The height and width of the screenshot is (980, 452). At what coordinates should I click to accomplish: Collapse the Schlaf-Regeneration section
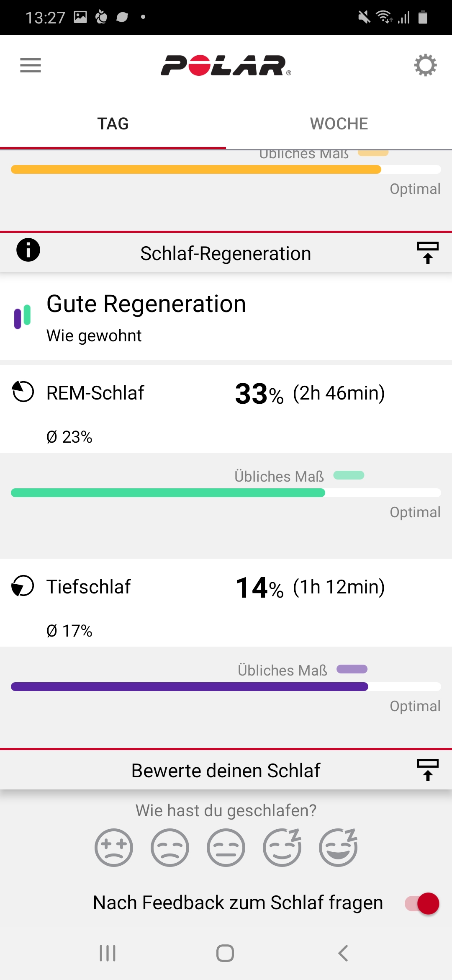427,253
